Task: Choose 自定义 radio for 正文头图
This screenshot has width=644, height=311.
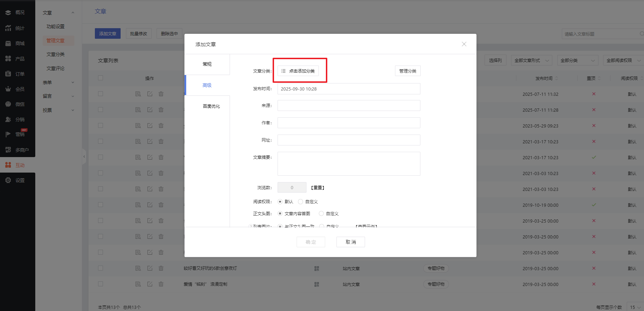Action: coord(321,214)
